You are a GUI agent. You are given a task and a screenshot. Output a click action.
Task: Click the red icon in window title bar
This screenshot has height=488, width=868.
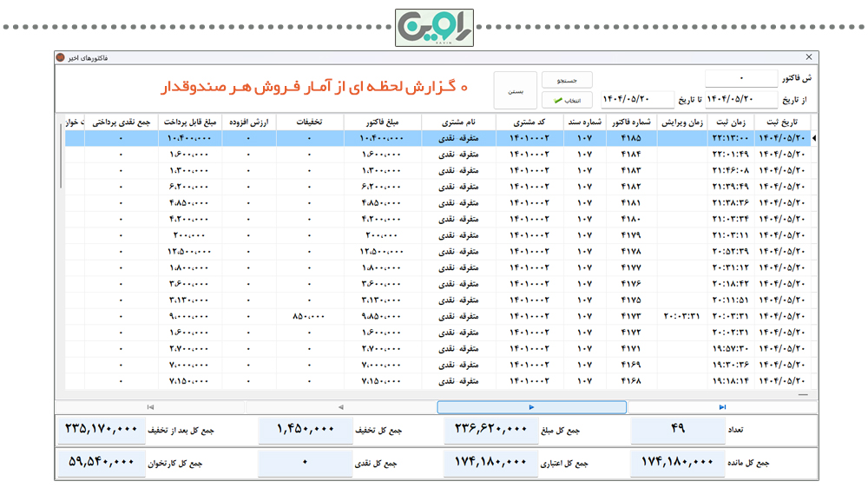pos(61,57)
